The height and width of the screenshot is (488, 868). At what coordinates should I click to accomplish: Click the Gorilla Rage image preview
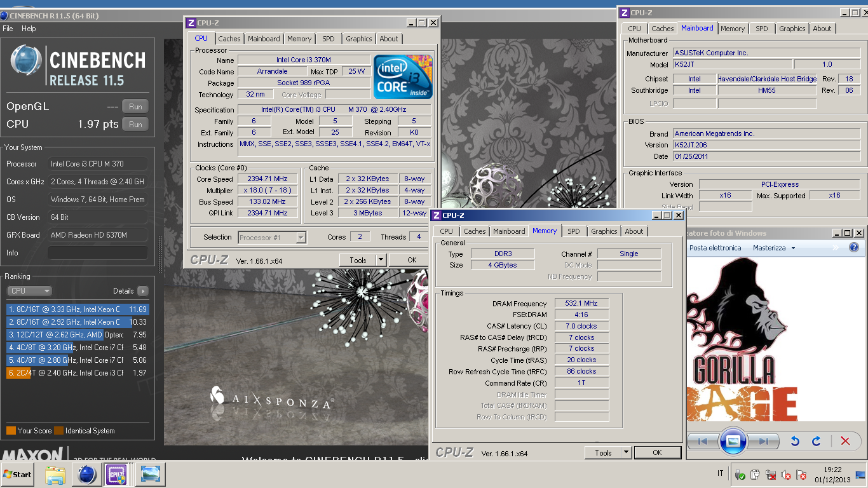coord(743,340)
